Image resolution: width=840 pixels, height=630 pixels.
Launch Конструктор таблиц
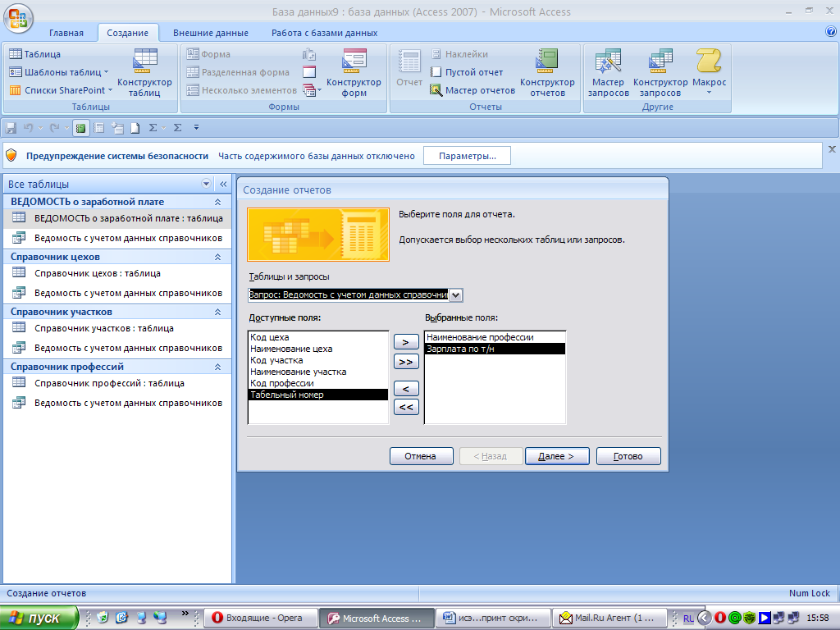[144, 72]
